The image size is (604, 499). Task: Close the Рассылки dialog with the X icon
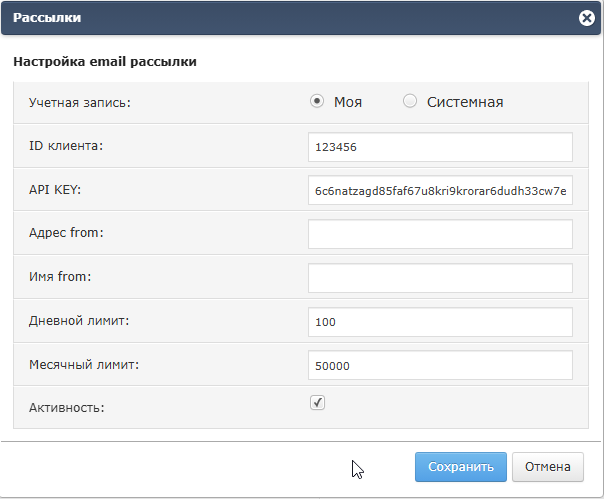[x=587, y=18]
